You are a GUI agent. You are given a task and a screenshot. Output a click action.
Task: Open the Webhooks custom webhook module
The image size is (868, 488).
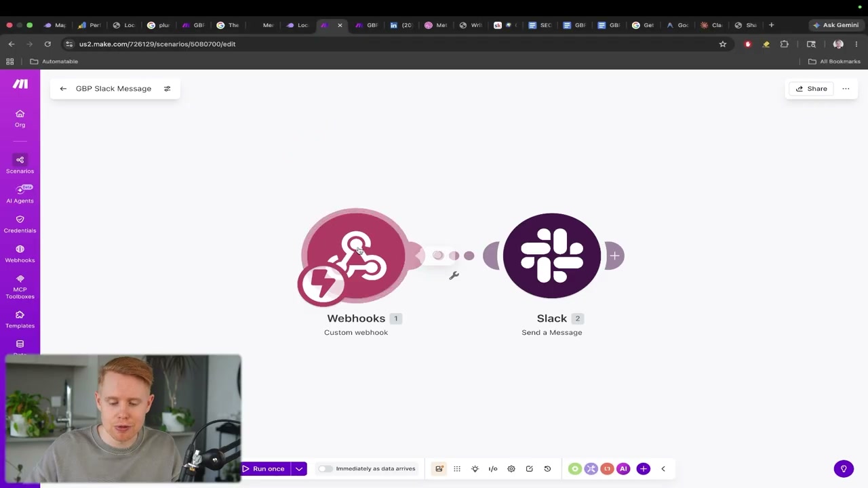355,256
